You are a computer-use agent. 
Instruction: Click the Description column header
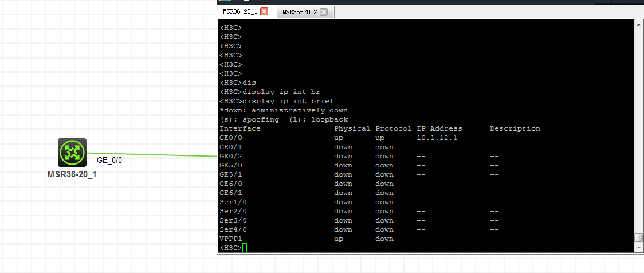[x=515, y=128]
